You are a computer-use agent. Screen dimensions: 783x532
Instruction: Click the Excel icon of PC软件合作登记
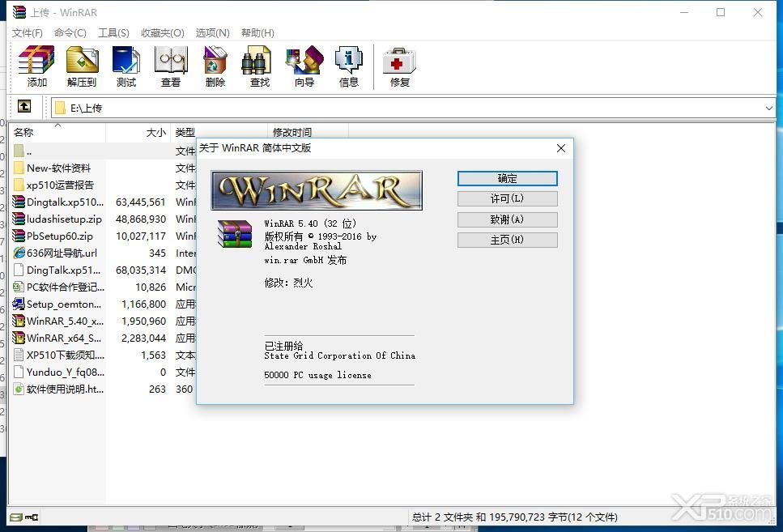coord(19,287)
